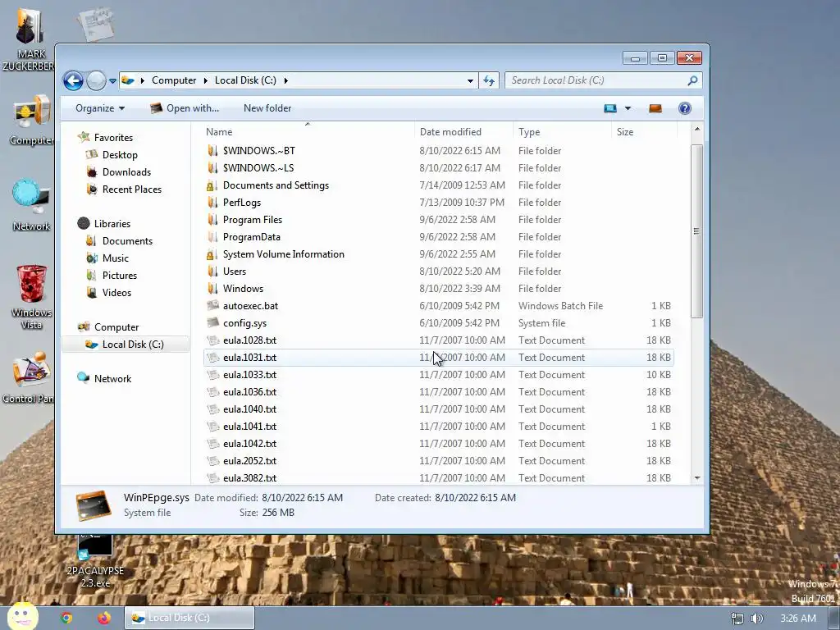Select Documents and Settings locked folder icon
The image size is (840, 630).
(212, 185)
